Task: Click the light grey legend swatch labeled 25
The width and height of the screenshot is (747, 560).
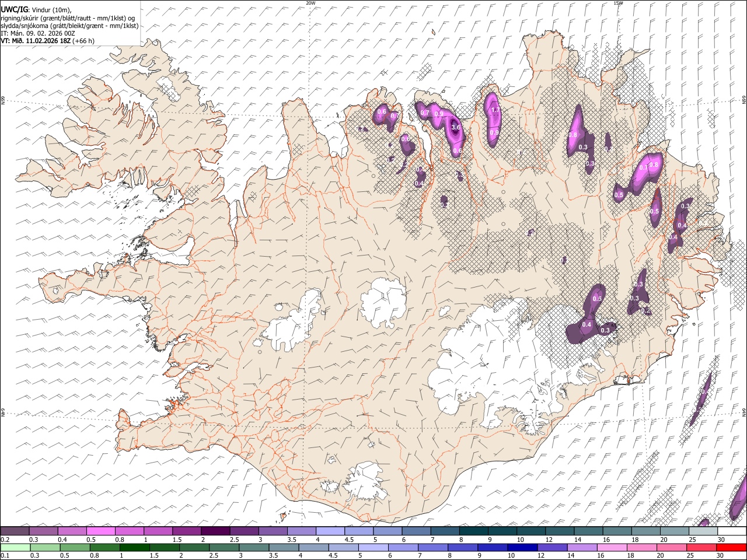Action: 703,531
